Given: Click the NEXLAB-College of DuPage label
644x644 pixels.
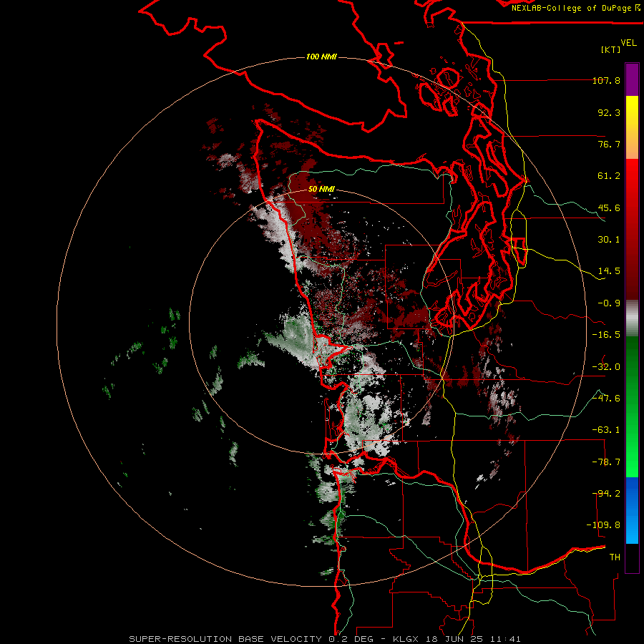Looking at the screenshot, I should [x=576, y=8].
